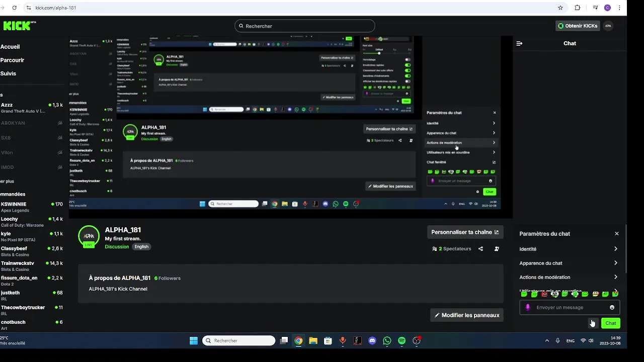Screen dimensions: 644x362
Task: Open Trainwreckstv channel in the sidebar
Action: click(31, 266)
